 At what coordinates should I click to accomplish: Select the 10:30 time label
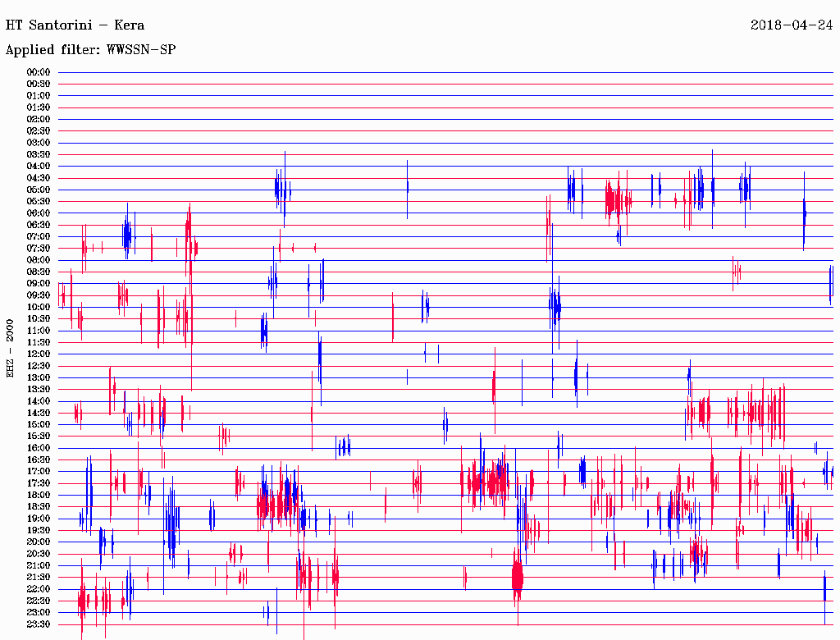(x=39, y=319)
